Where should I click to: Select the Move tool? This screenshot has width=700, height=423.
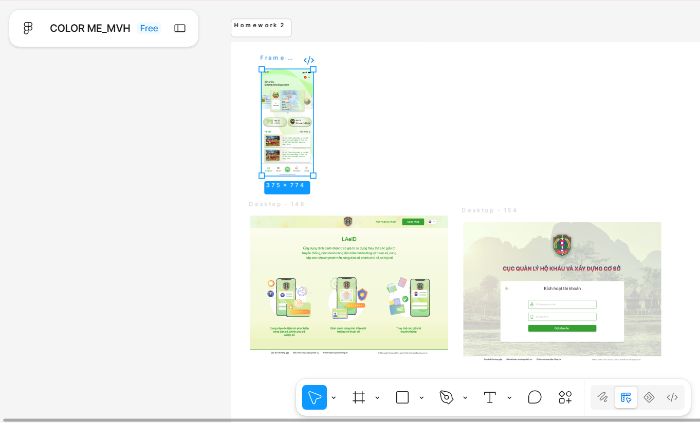point(314,397)
